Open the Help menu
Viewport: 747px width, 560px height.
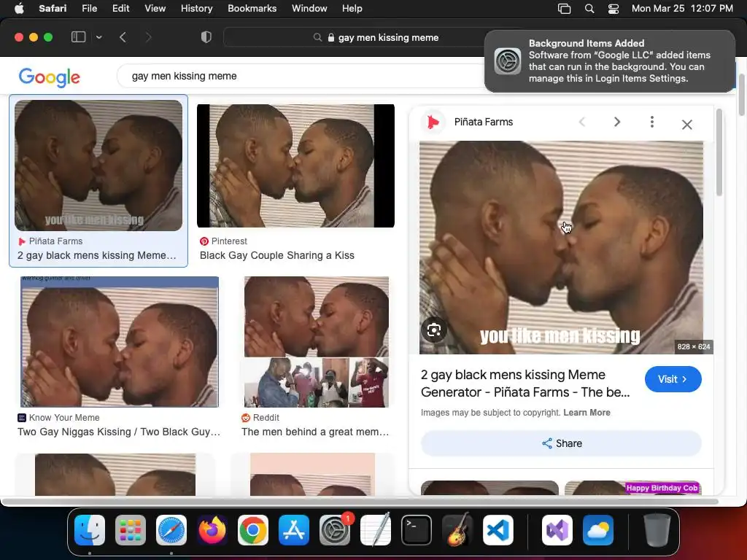tap(352, 9)
